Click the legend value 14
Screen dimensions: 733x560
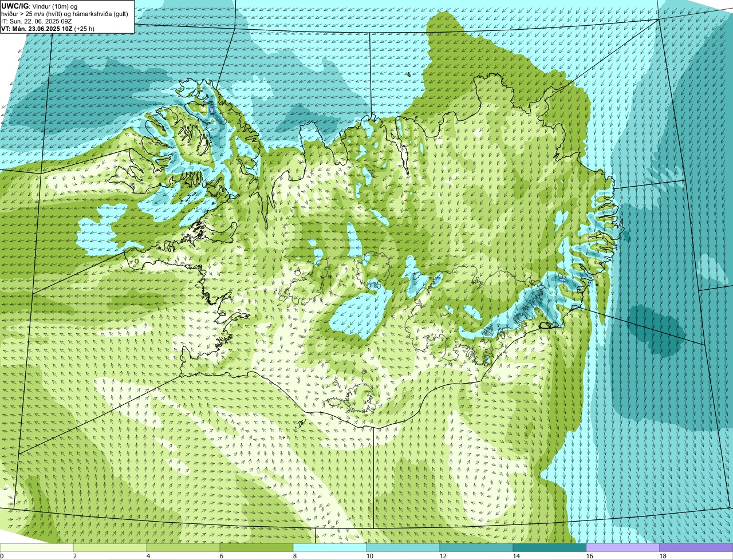pos(517,556)
